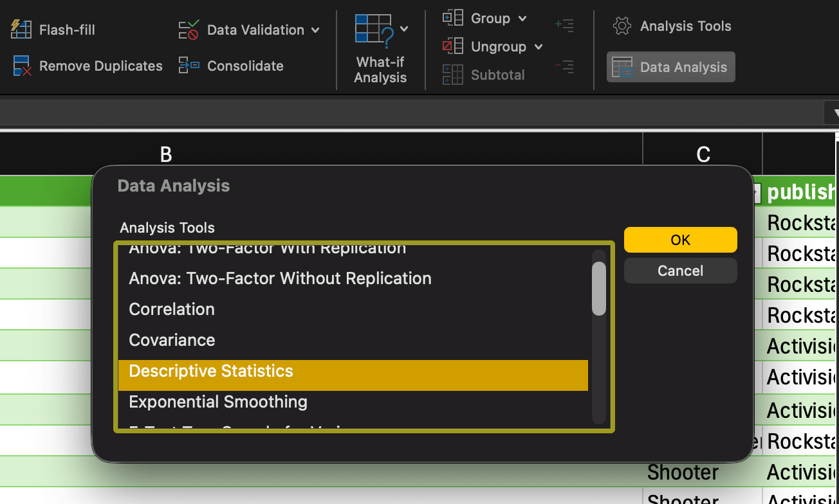Launch the Data Analysis tool
The width and height of the screenshot is (839, 504).
point(670,66)
